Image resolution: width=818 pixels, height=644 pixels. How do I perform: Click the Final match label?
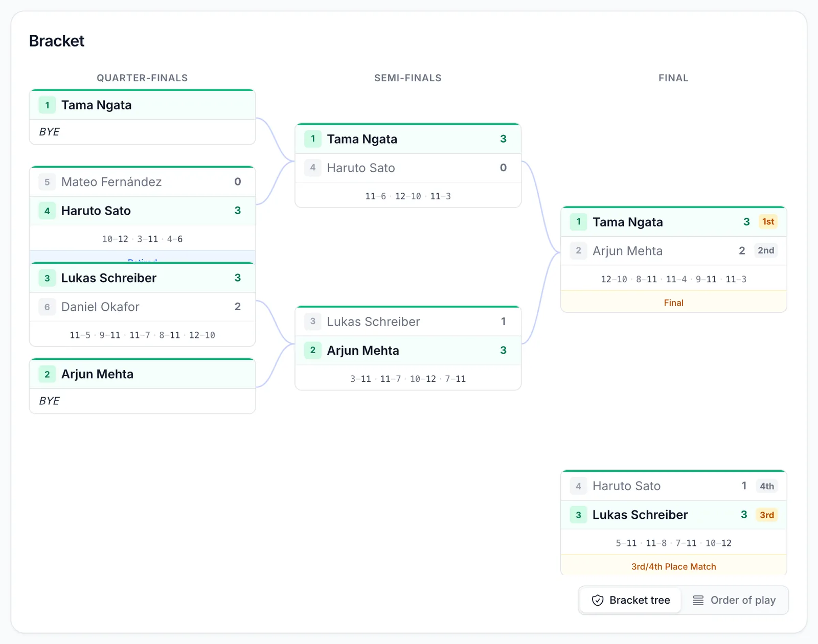pos(674,303)
